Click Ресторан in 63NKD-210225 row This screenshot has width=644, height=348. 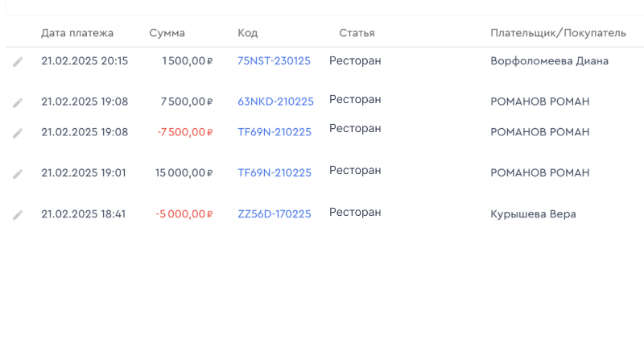355,99
